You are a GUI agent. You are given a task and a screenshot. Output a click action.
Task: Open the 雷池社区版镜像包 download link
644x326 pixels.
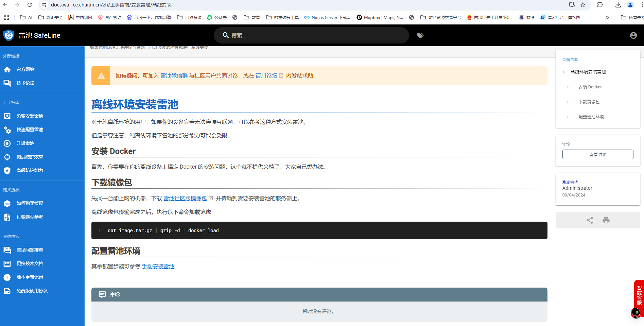point(185,199)
